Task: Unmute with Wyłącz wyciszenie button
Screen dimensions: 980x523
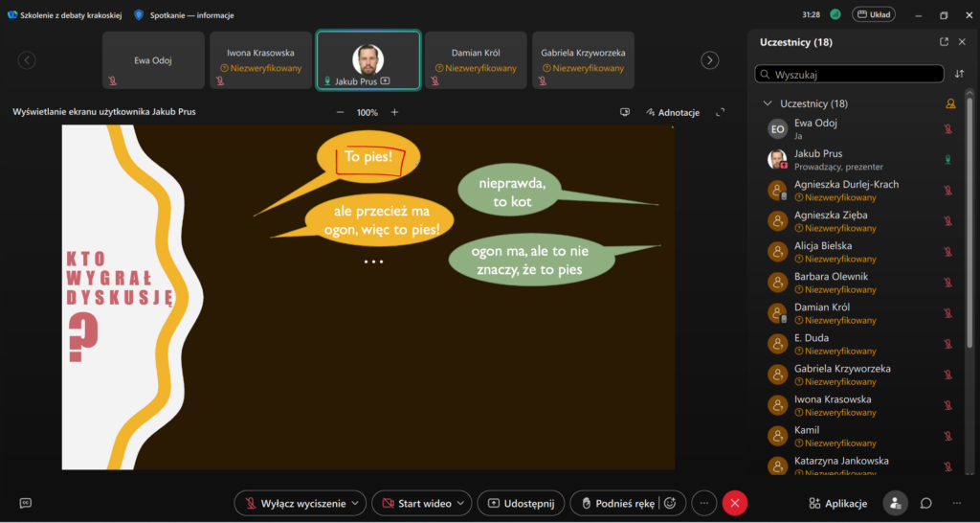Action: pyautogui.click(x=294, y=503)
